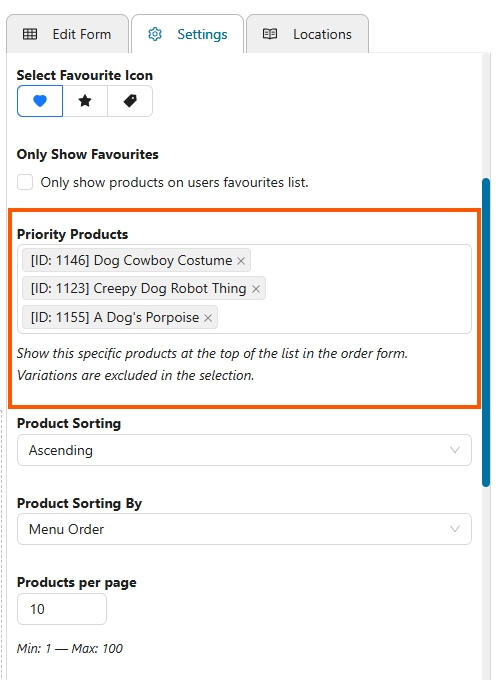Click the Products per page field
This screenshot has height=680, width=501.
point(62,609)
